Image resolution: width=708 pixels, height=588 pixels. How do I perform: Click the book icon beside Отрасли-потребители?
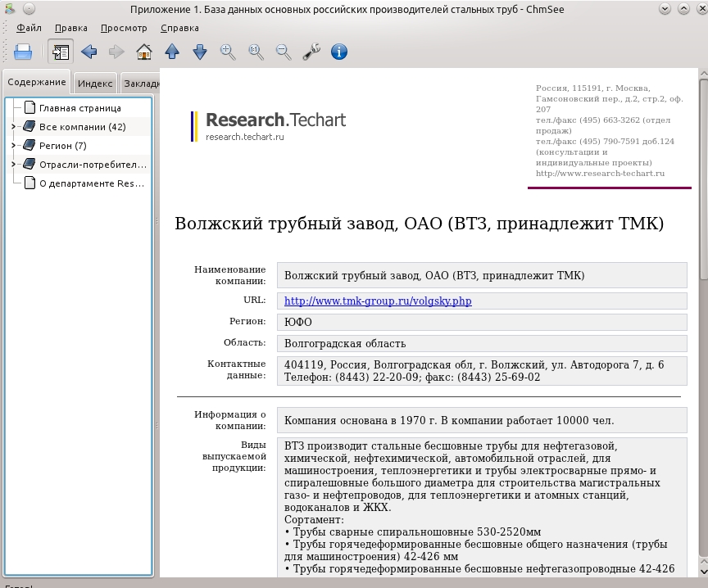pos(29,163)
